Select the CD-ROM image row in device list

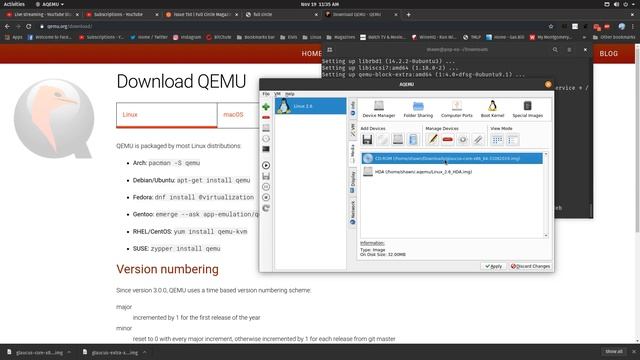[x=452, y=158]
